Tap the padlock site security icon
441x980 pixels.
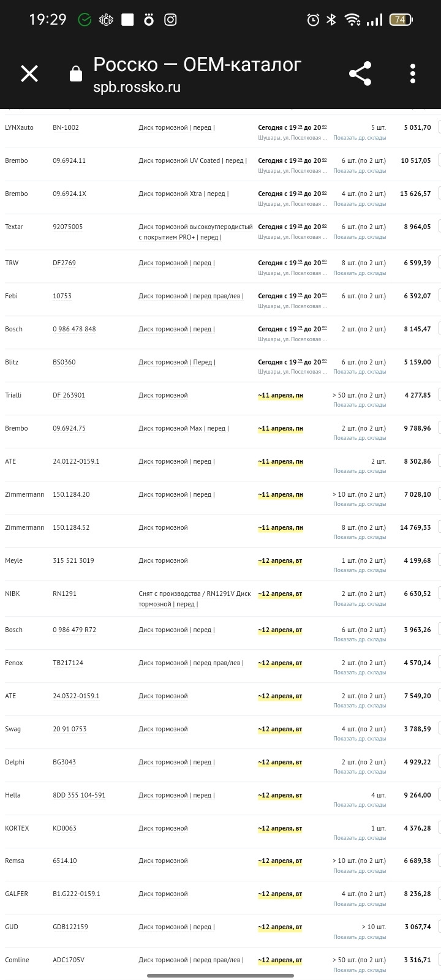pyautogui.click(x=76, y=74)
